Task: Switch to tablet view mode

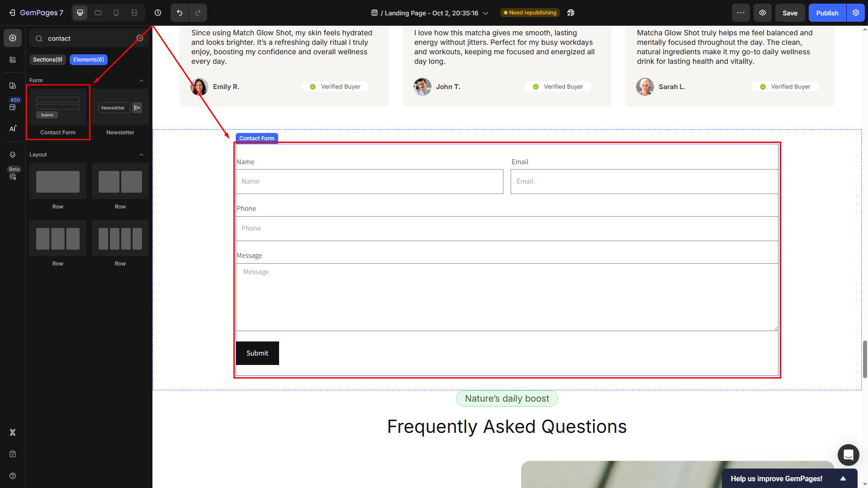Action: (98, 13)
